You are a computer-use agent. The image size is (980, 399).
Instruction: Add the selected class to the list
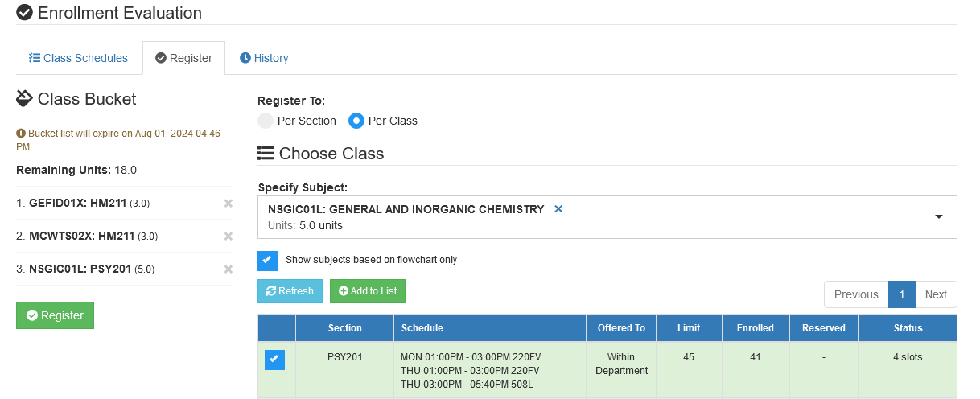click(368, 291)
